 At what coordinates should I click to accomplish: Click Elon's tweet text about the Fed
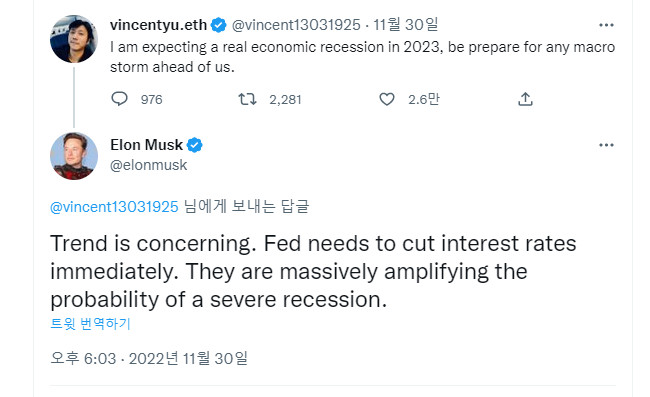click(x=313, y=271)
